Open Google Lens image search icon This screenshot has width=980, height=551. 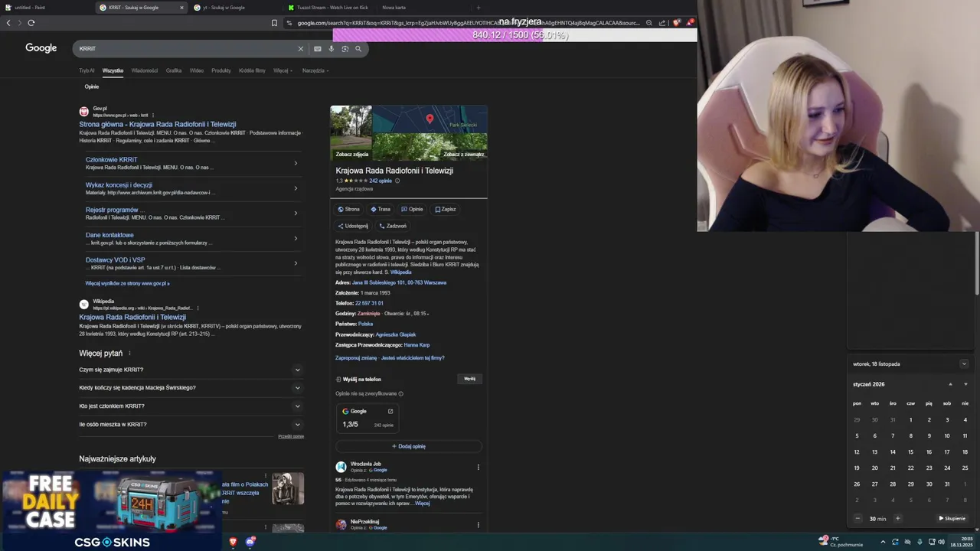click(x=345, y=49)
